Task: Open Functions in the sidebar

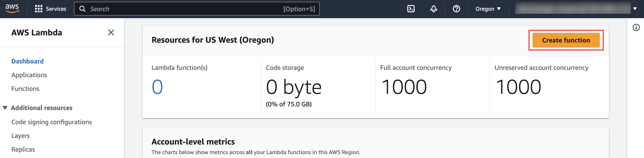Action: click(x=25, y=89)
